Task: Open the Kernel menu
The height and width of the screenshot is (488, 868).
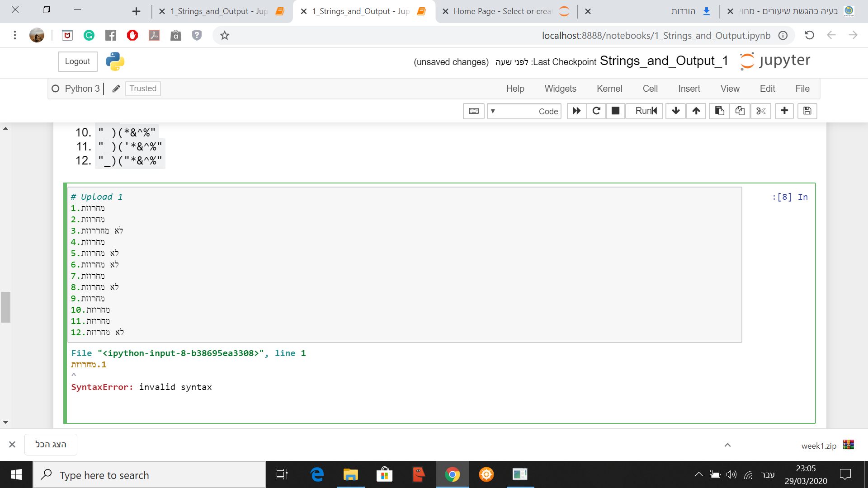Action: click(609, 89)
